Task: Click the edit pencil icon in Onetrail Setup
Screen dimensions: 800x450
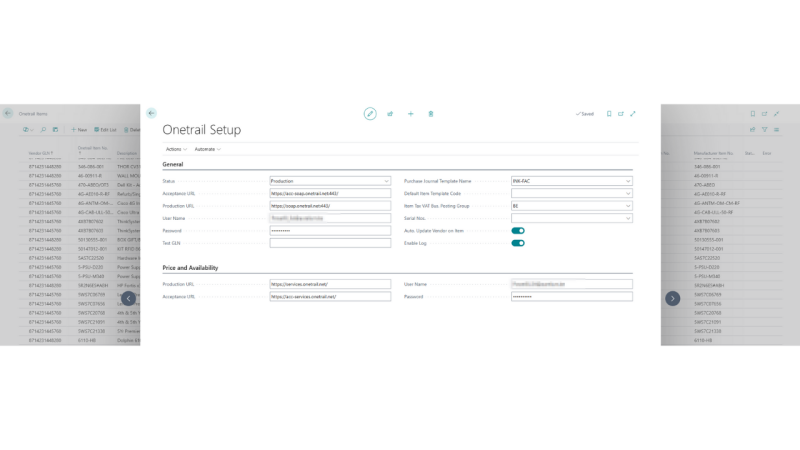Action: click(x=370, y=114)
